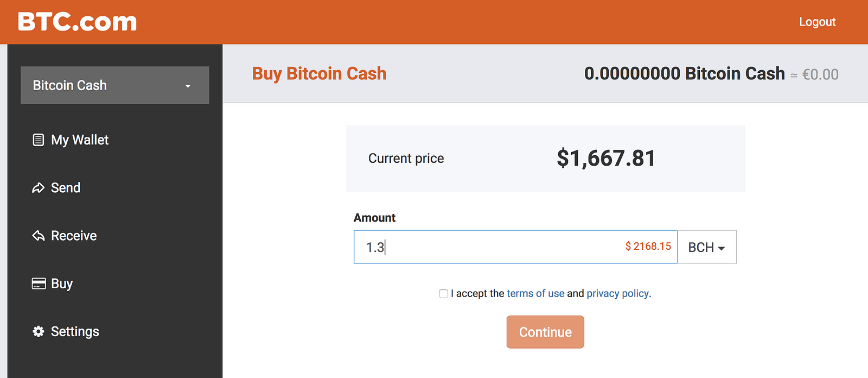868x378 pixels.
Task: Select Receive in the sidebar
Action: pos(74,236)
